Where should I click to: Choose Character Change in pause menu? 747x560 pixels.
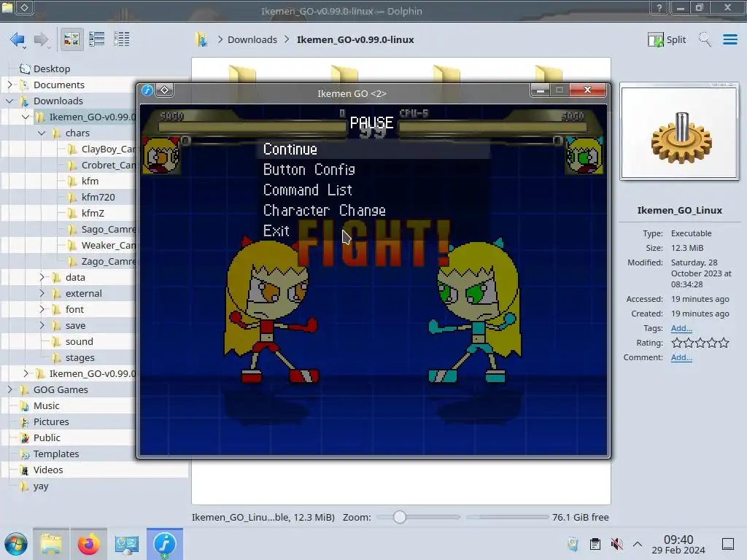(x=325, y=211)
